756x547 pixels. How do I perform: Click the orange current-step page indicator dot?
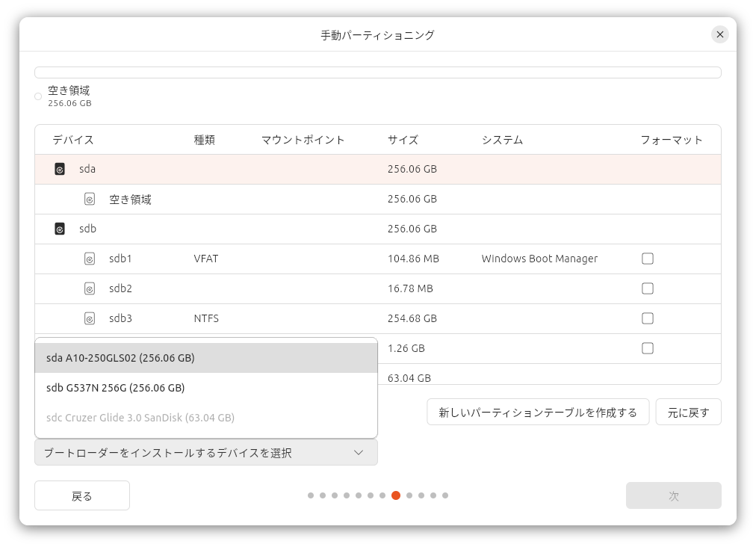point(396,495)
